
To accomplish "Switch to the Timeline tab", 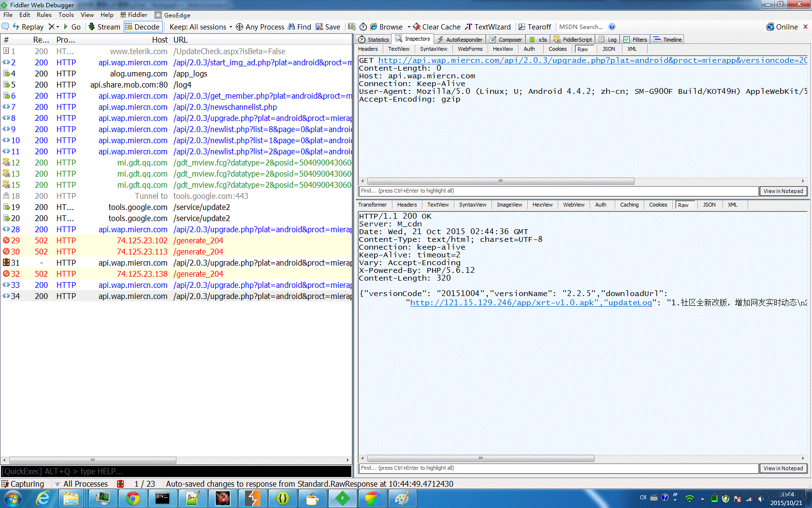I will [x=667, y=40].
